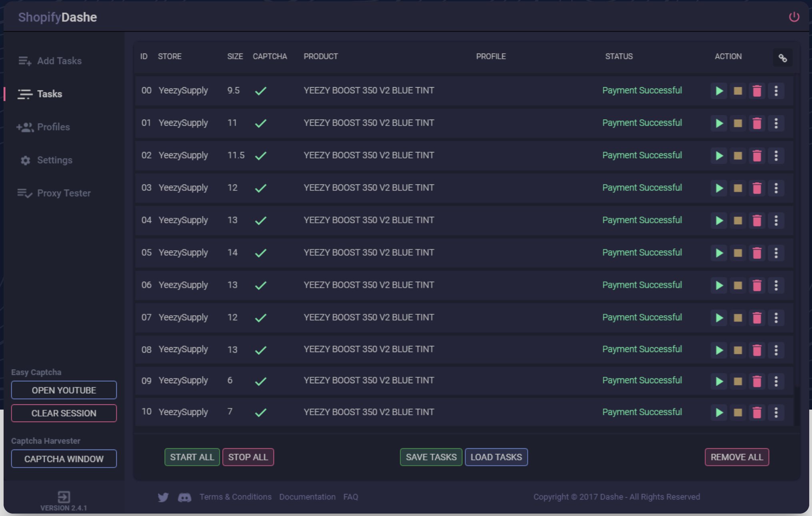Start task 07 with play icon

coord(719,318)
